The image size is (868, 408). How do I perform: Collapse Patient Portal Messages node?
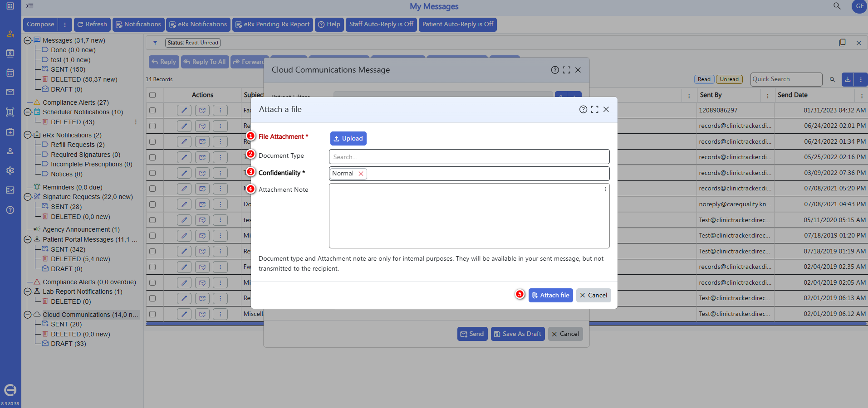pyautogui.click(x=28, y=239)
